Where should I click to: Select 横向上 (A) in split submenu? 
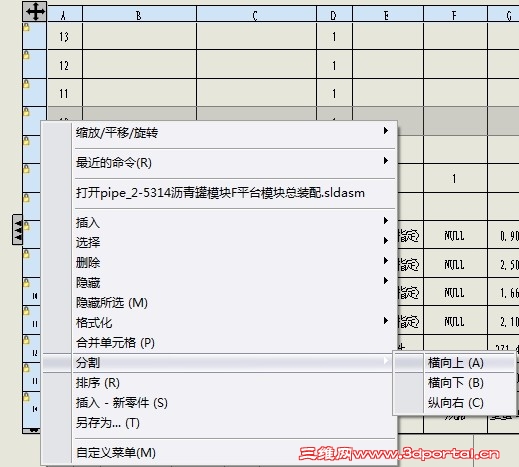(455, 363)
